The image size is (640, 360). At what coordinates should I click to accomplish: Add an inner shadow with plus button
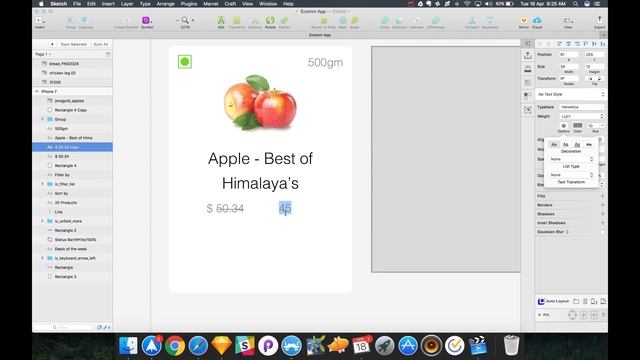602,223
